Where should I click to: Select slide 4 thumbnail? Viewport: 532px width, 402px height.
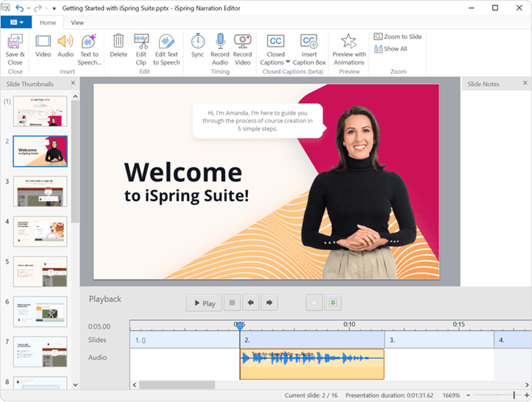[40, 231]
